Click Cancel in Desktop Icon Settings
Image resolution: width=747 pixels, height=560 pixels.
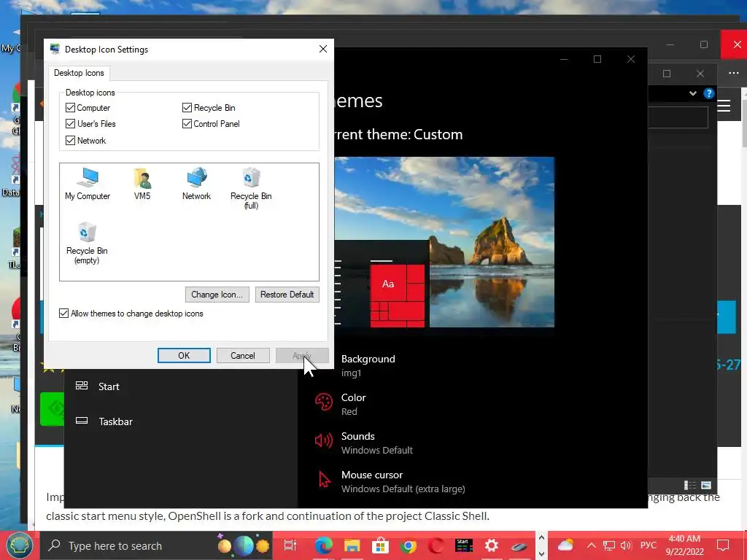243,356
